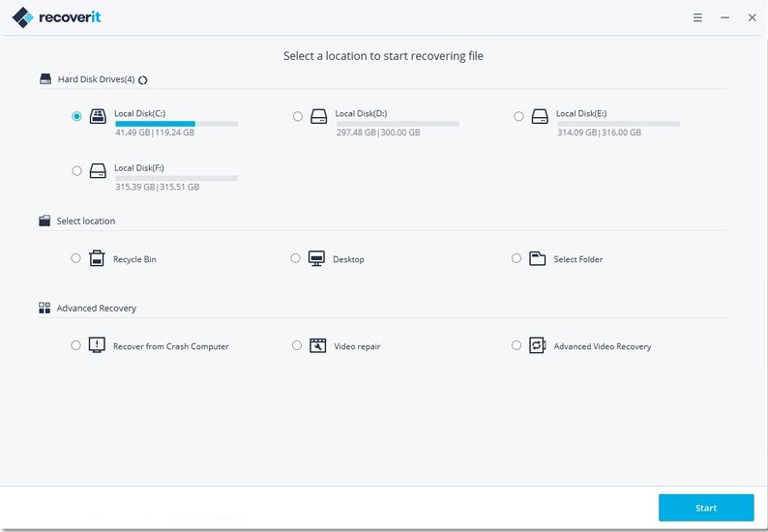Screen dimensions: 768x532
Task: Enable the Local Disk (D:) radio button
Action: point(298,116)
